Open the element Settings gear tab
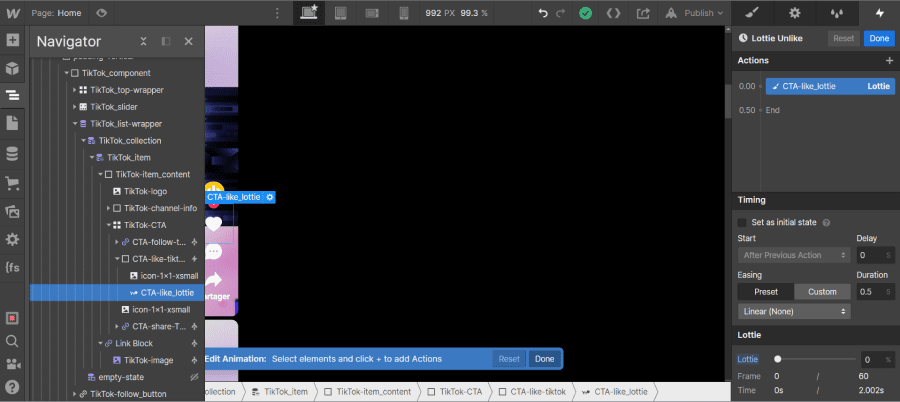Screen dimensions: 900x402 tap(795, 13)
